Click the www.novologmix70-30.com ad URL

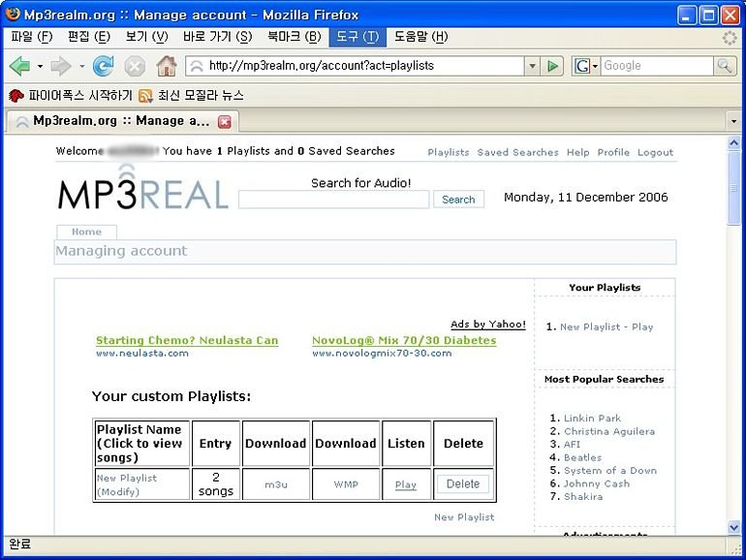382,354
